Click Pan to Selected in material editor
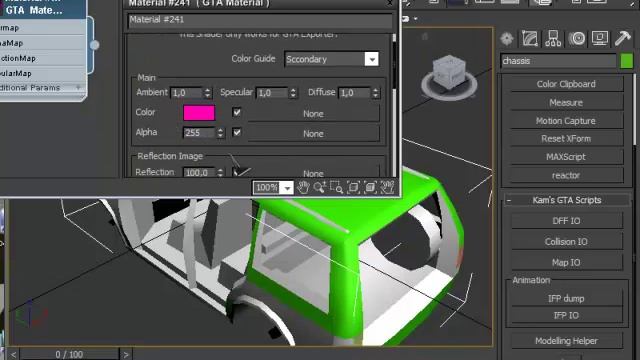The height and width of the screenshot is (360, 640). point(387,187)
